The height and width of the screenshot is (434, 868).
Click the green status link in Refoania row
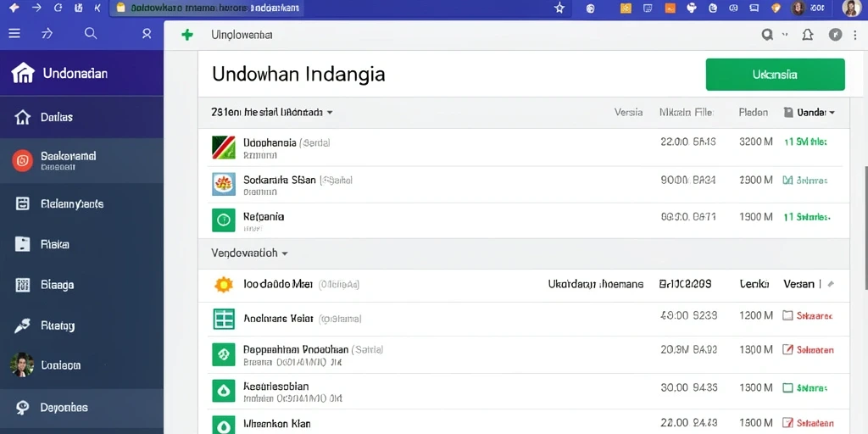click(x=807, y=218)
